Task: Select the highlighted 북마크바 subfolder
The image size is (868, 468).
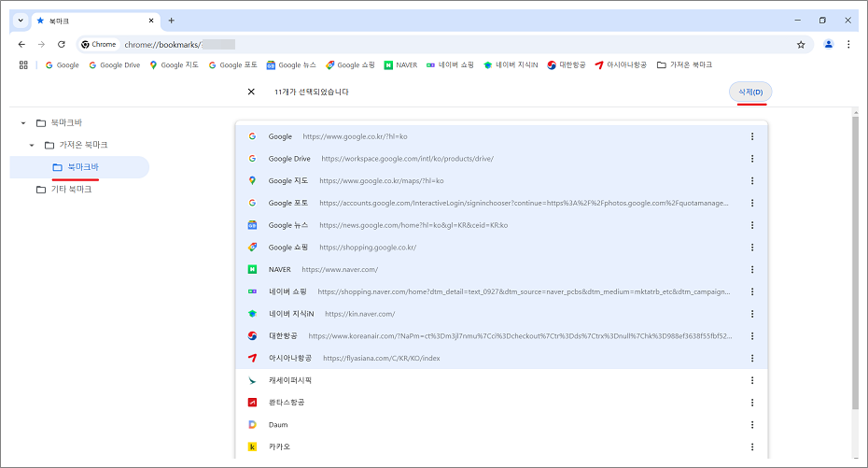Action: (x=79, y=167)
